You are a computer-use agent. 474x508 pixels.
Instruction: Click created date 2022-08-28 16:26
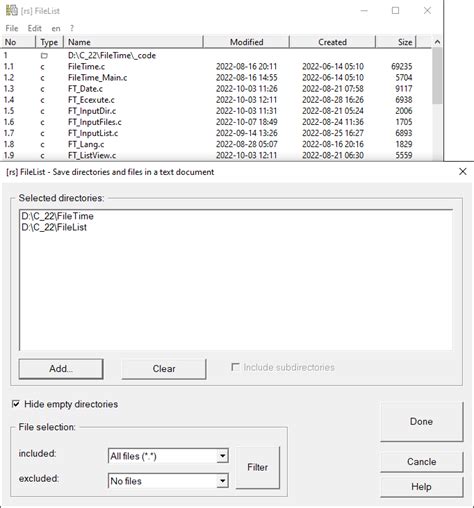click(333, 100)
